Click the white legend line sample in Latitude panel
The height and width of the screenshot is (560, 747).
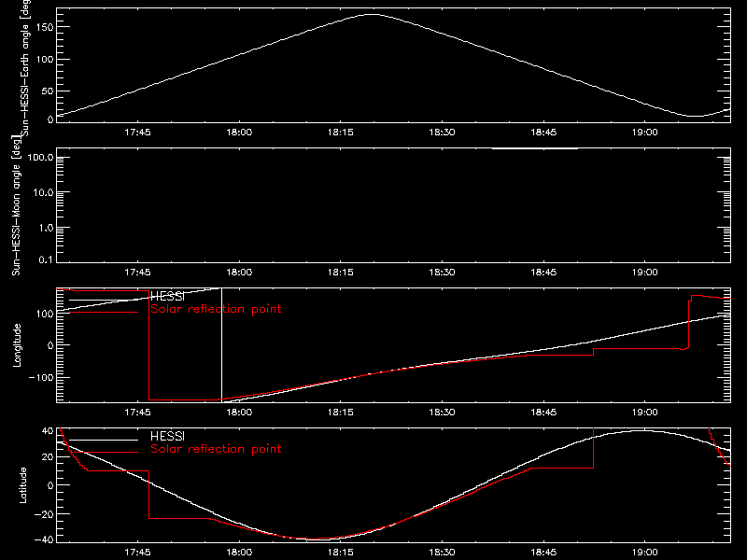pyautogui.click(x=104, y=440)
